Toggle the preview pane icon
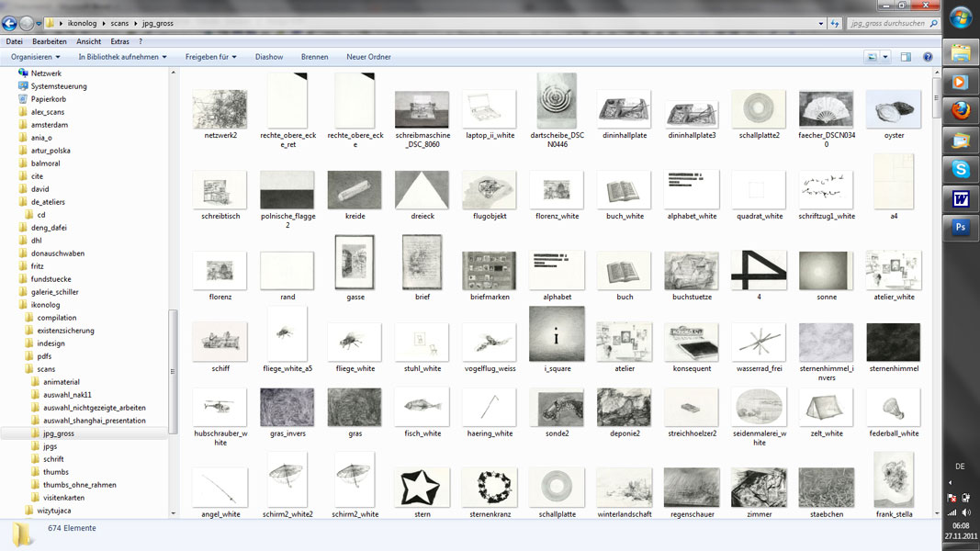The image size is (980, 551). 906,57
